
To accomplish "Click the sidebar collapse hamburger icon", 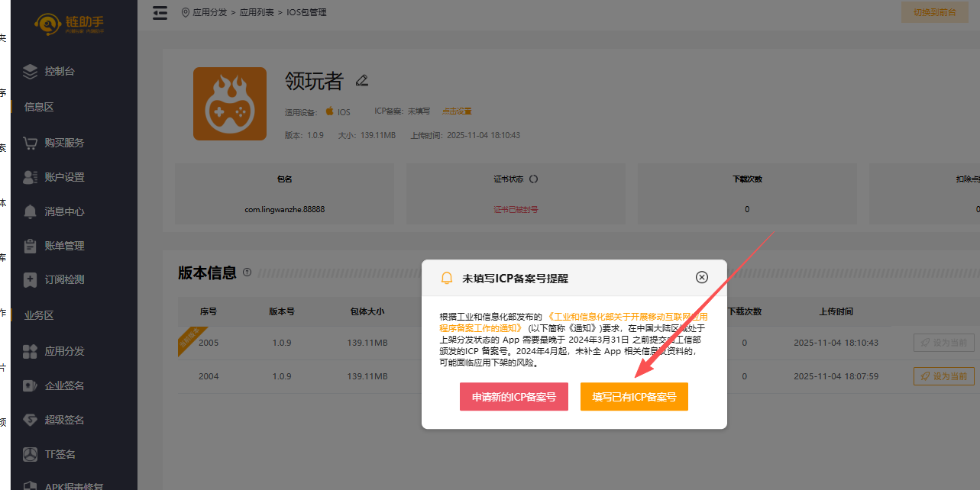I will point(160,13).
